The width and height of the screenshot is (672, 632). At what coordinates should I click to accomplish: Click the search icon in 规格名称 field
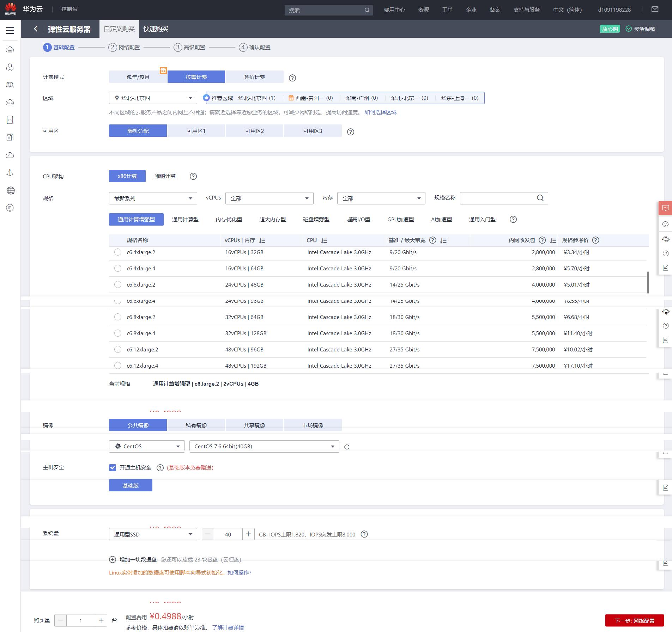[540, 198]
